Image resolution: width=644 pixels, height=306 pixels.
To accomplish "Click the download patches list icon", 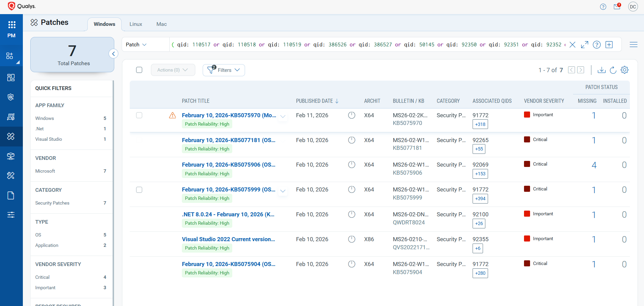I will pos(602,70).
